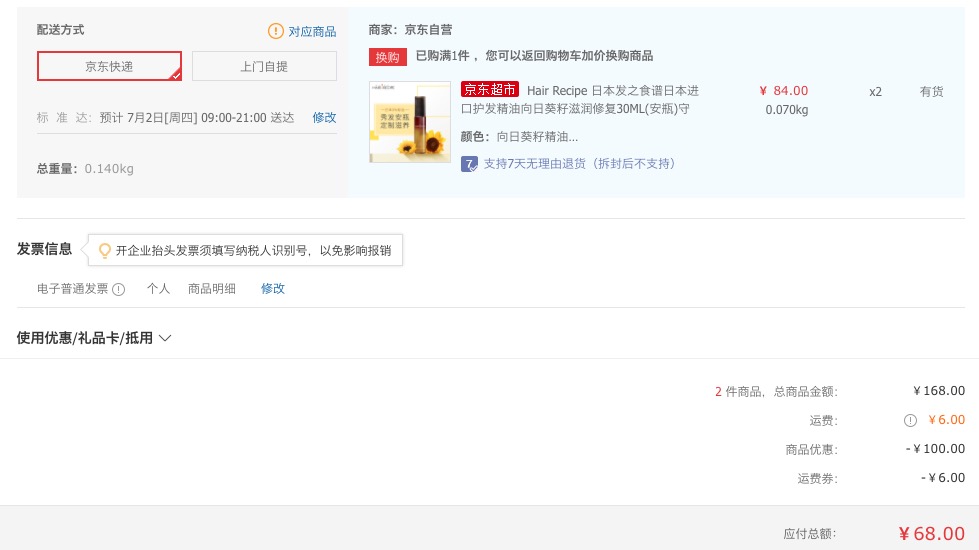
Task: Click info icon beside 电子普通发票
Action: (119, 289)
